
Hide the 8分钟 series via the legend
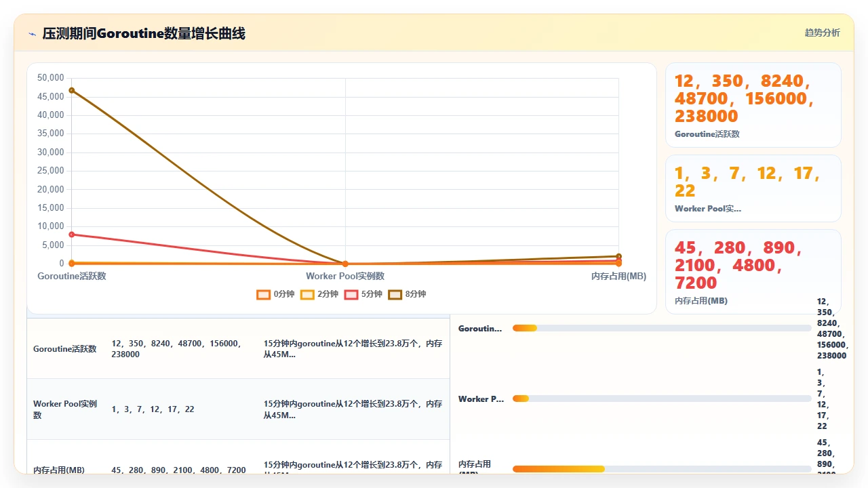coord(407,294)
